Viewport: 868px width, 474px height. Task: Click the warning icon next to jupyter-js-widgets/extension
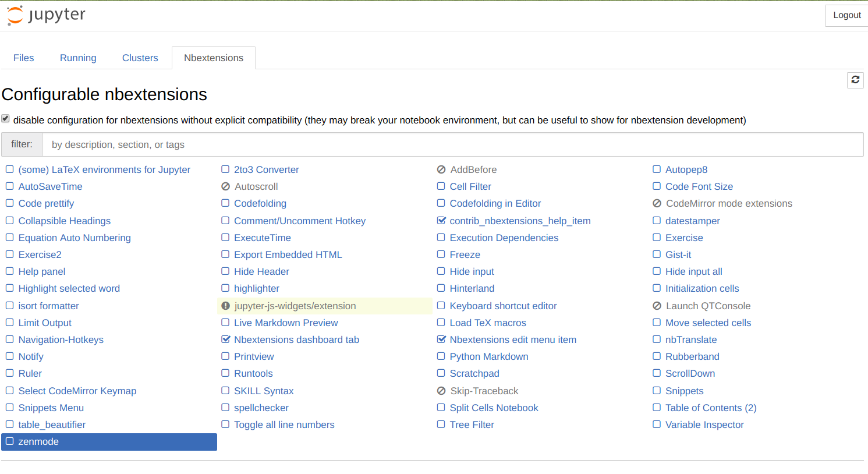(226, 306)
